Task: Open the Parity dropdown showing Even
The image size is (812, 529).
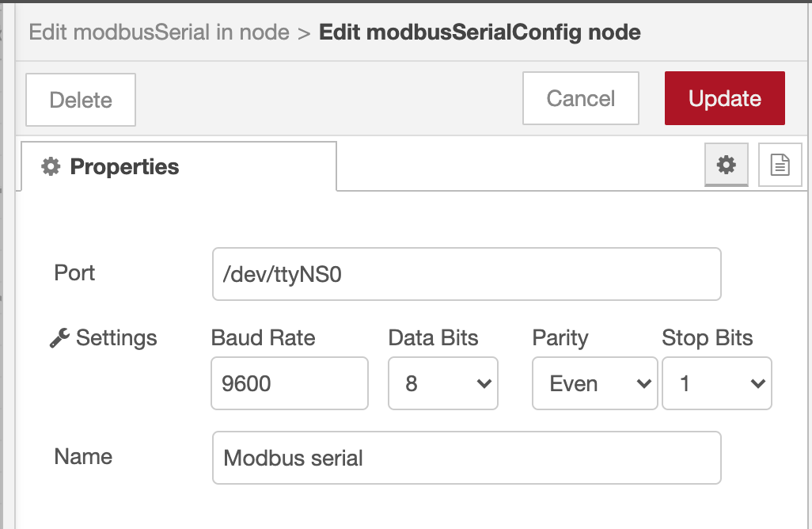Action: [x=594, y=384]
